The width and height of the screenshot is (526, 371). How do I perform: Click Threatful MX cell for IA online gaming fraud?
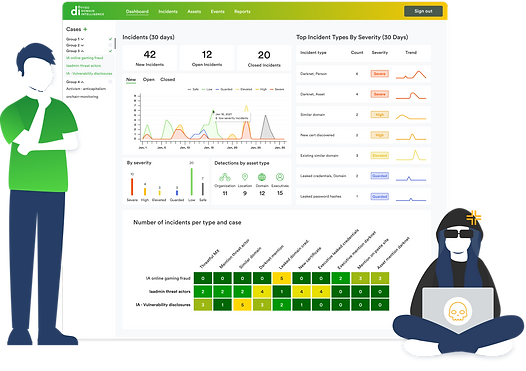[x=203, y=278]
